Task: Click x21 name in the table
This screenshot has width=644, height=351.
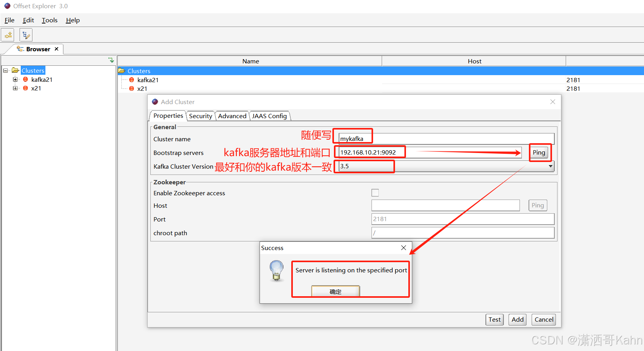Action: point(142,88)
